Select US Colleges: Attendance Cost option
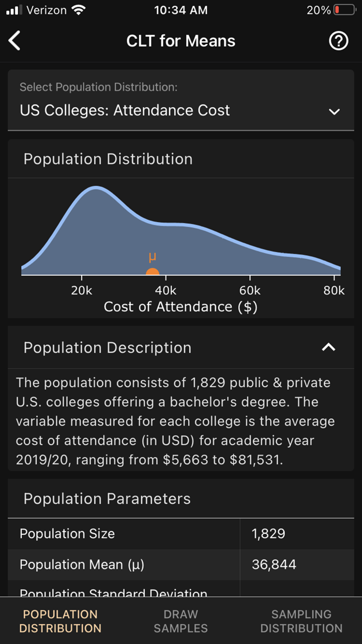The height and width of the screenshot is (644, 362). tap(124, 110)
